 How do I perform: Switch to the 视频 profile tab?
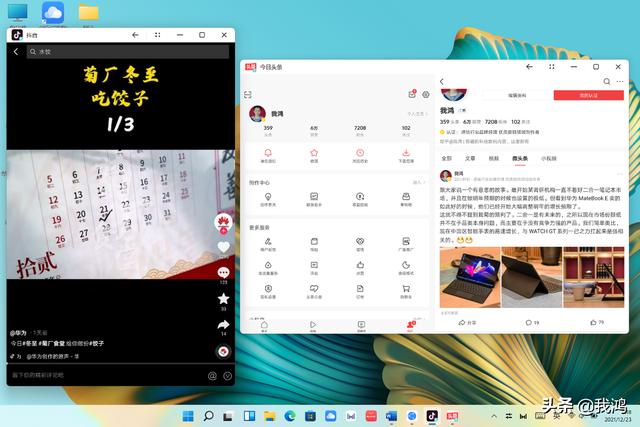pyautogui.click(x=494, y=158)
